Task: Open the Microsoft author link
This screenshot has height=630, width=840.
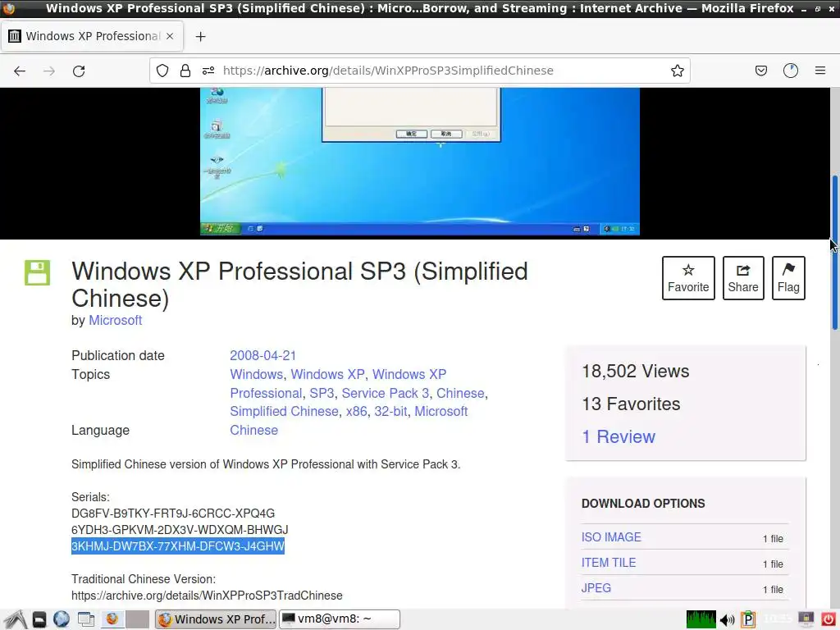Action: (x=115, y=321)
